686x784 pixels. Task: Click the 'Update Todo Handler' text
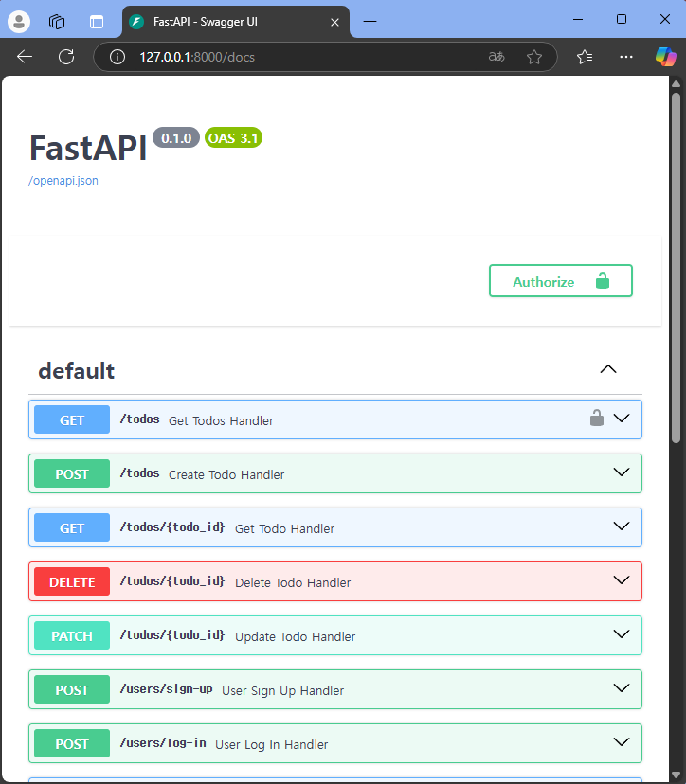pos(296,637)
